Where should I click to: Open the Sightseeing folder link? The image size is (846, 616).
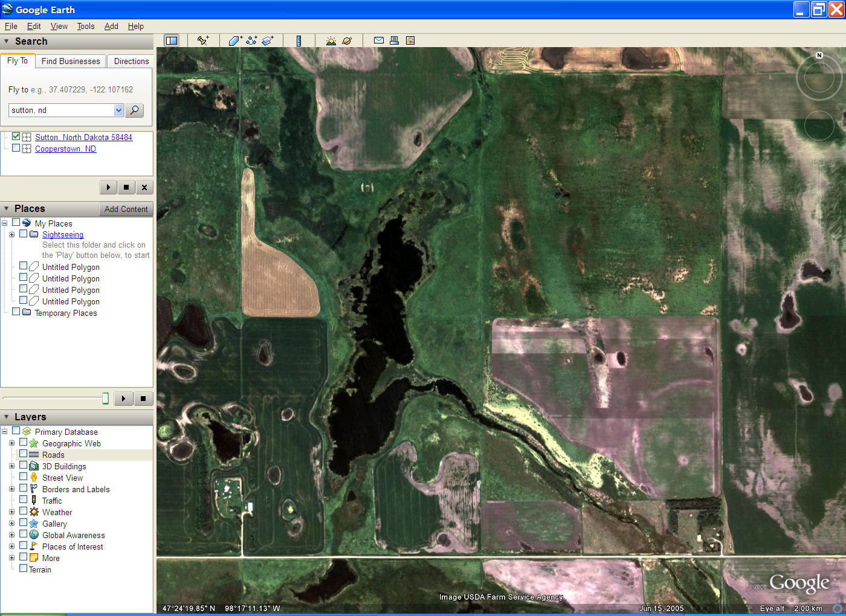(63, 234)
